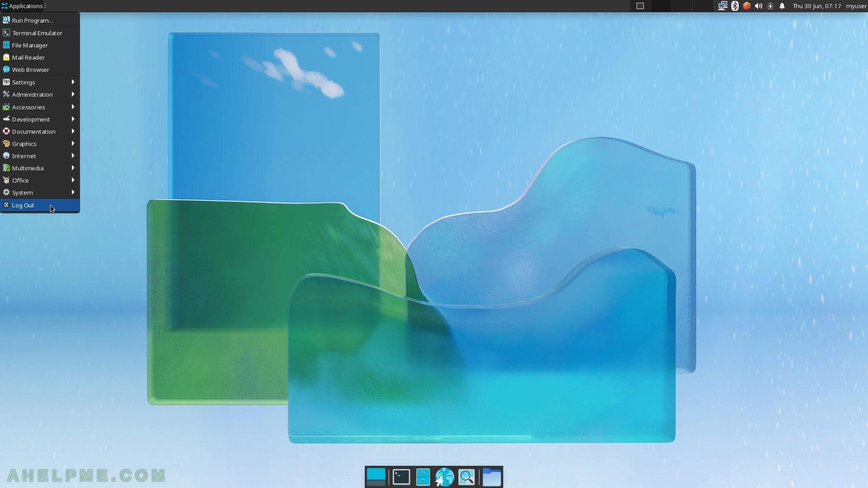This screenshot has width=868, height=488.
Task: Open the notifications bell icon
Action: [x=782, y=6]
